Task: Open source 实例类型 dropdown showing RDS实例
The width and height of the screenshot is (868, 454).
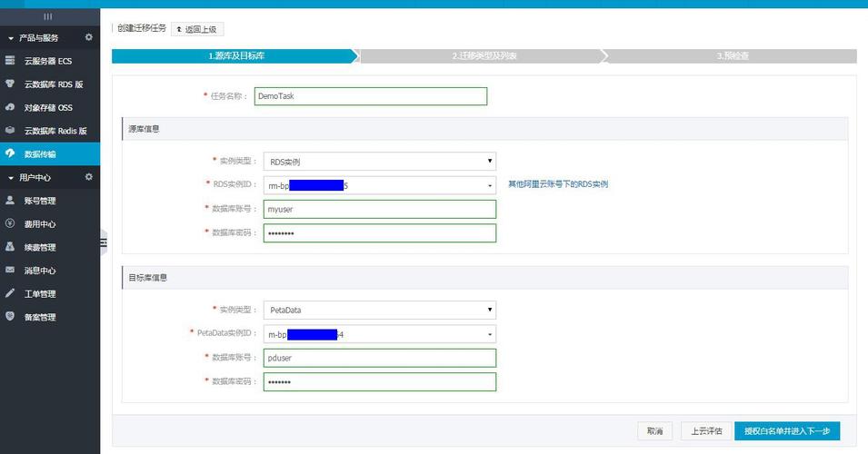Action: (380, 162)
